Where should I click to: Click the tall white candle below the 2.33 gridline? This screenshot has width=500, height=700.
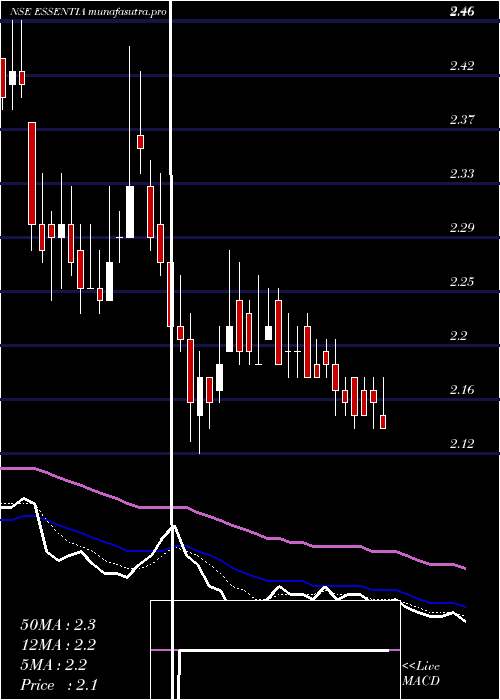130,212
